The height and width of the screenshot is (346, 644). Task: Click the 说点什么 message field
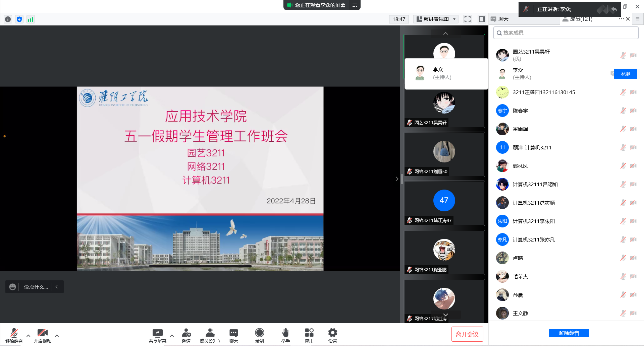(x=36, y=287)
